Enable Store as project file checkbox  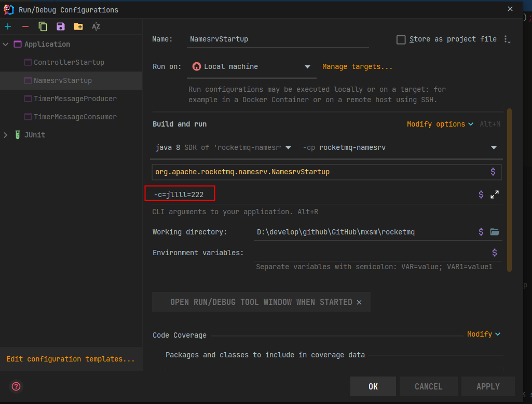[x=401, y=39]
